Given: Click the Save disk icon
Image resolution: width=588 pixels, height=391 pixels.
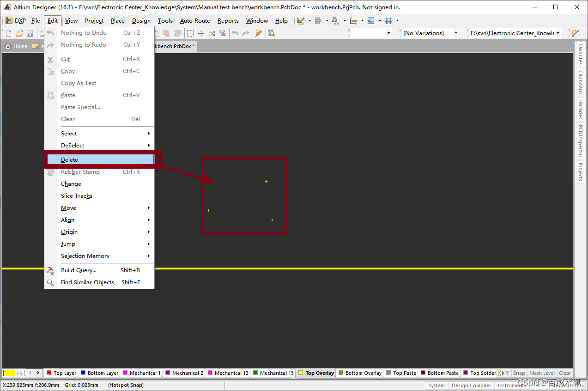Looking at the screenshot, I should click(x=30, y=33).
